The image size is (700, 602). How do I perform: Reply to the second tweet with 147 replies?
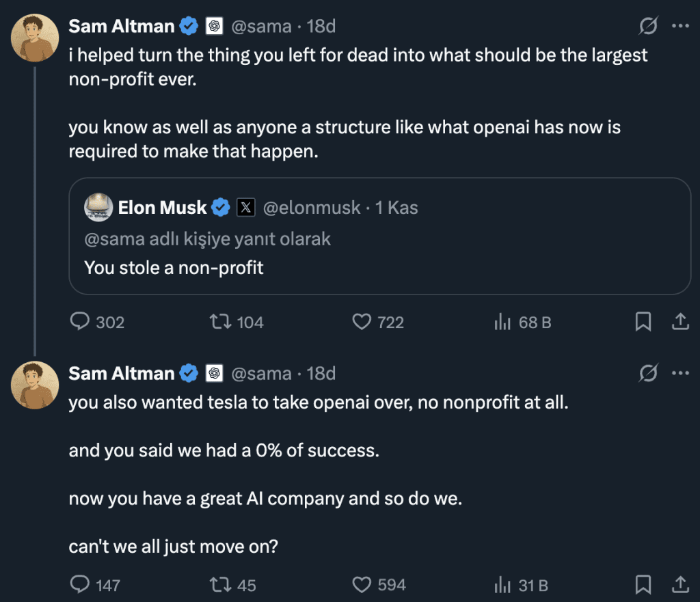coord(81,585)
